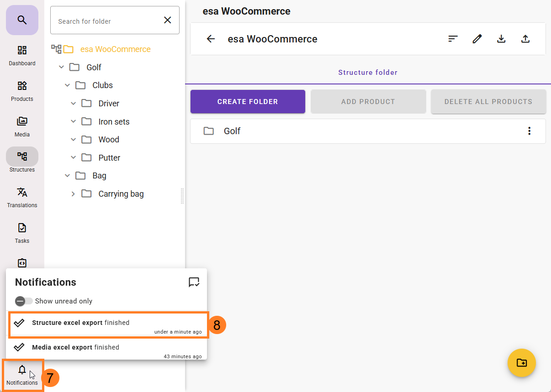Toggle Show unread only switch
The height and width of the screenshot is (392, 551).
click(23, 301)
